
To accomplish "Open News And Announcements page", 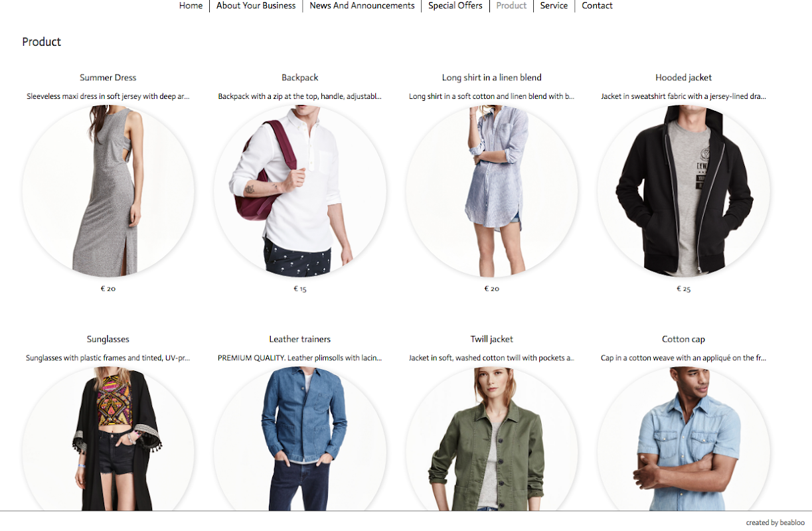I will pos(362,6).
